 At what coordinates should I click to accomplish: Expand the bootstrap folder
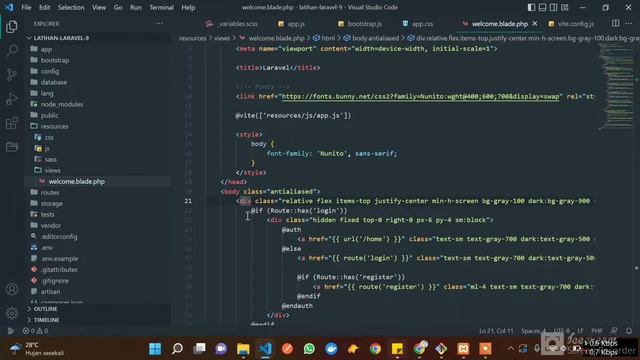(55, 60)
